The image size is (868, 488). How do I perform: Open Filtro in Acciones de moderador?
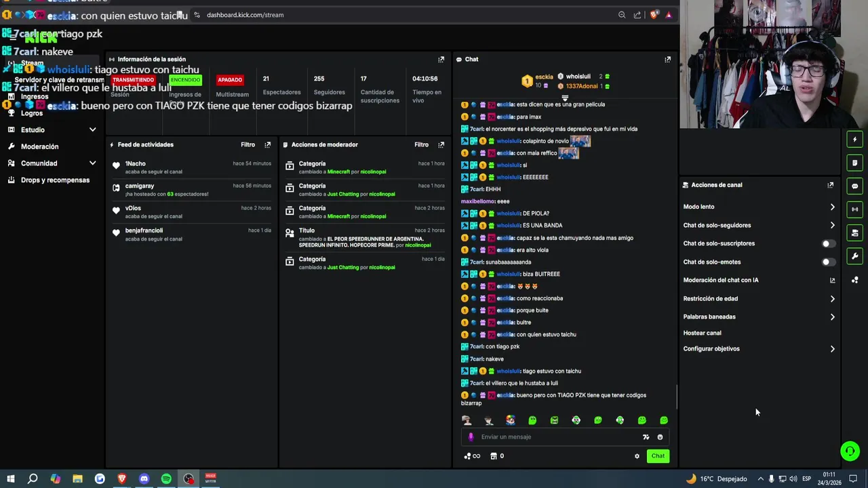coord(421,145)
